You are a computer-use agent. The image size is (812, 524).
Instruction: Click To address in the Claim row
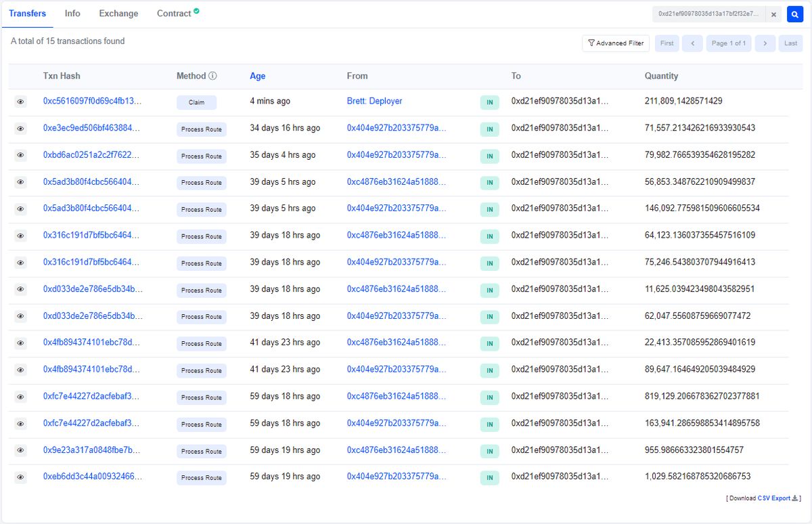click(560, 101)
